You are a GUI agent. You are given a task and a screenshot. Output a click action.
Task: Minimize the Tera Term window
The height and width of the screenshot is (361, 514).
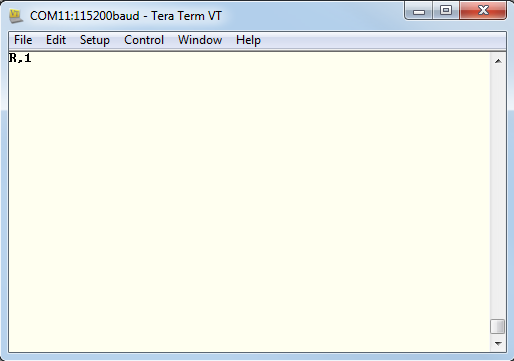(419, 11)
